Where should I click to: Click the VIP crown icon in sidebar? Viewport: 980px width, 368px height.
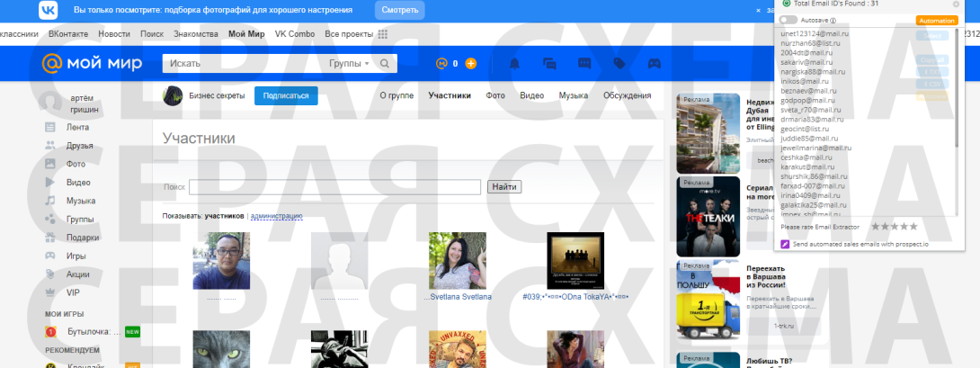50,292
